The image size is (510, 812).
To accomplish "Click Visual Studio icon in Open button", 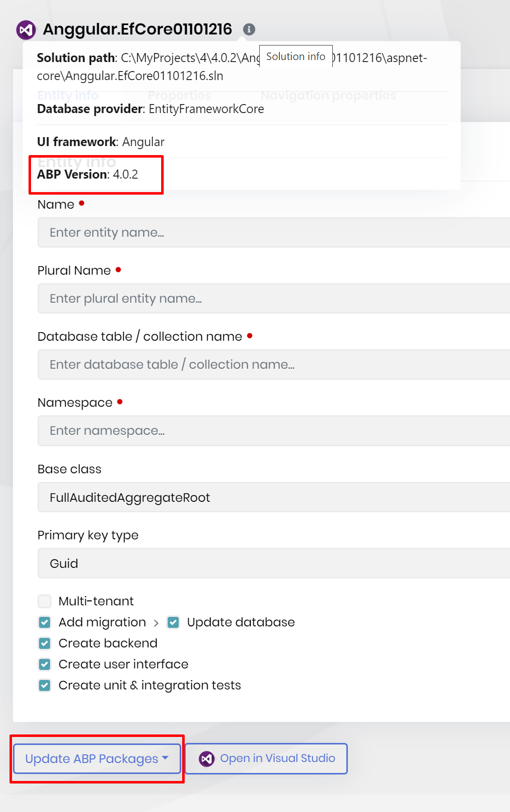I will 207,759.
